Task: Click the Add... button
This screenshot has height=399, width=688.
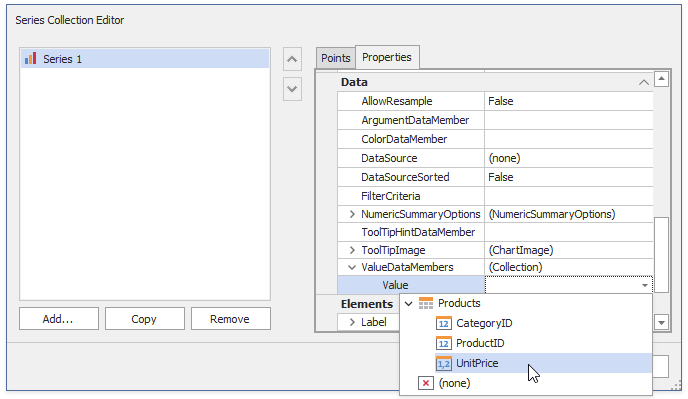Action: point(59,319)
